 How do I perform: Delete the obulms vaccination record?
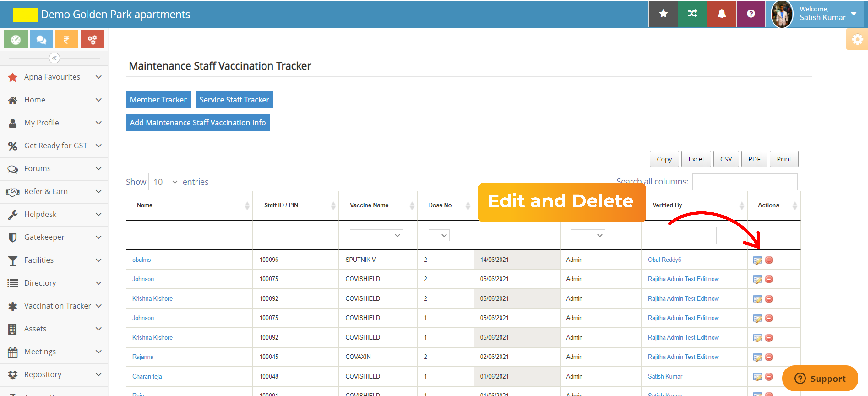(x=769, y=260)
